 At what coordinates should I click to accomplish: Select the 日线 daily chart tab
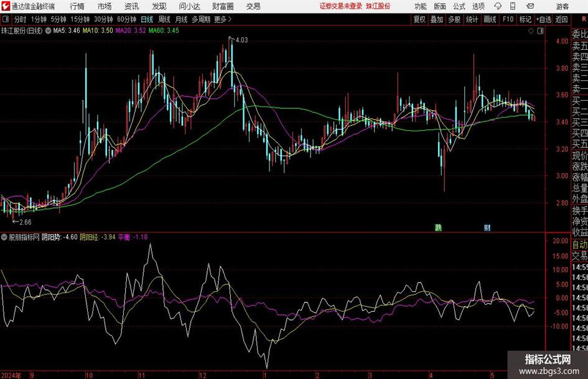click(147, 19)
